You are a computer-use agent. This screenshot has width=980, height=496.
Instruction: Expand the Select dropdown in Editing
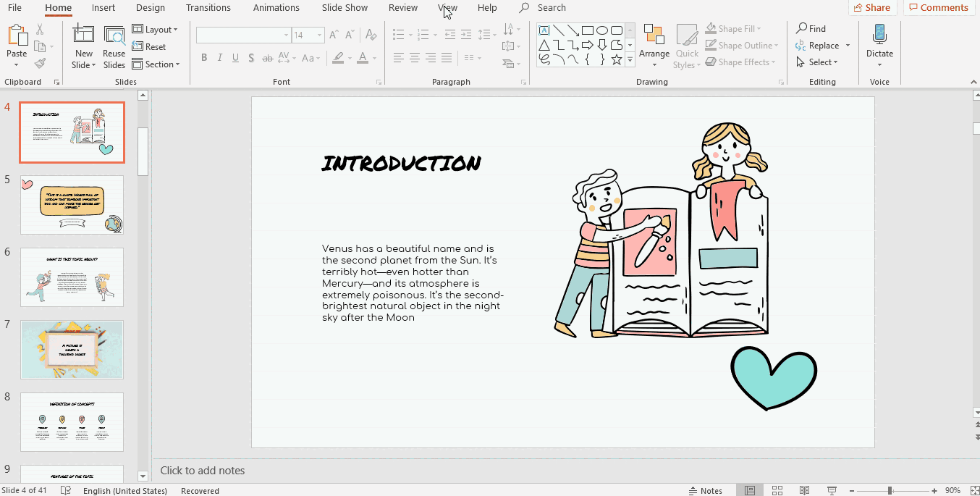click(817, 62)
